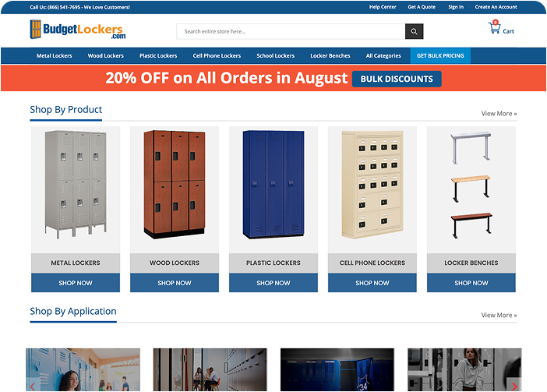
Task: Select the locker benches product image
Action: (x=471, y=185)
